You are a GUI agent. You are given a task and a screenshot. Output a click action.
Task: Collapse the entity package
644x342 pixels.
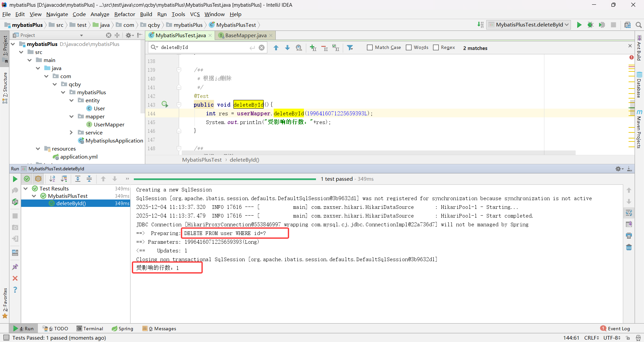click(71, 100)
